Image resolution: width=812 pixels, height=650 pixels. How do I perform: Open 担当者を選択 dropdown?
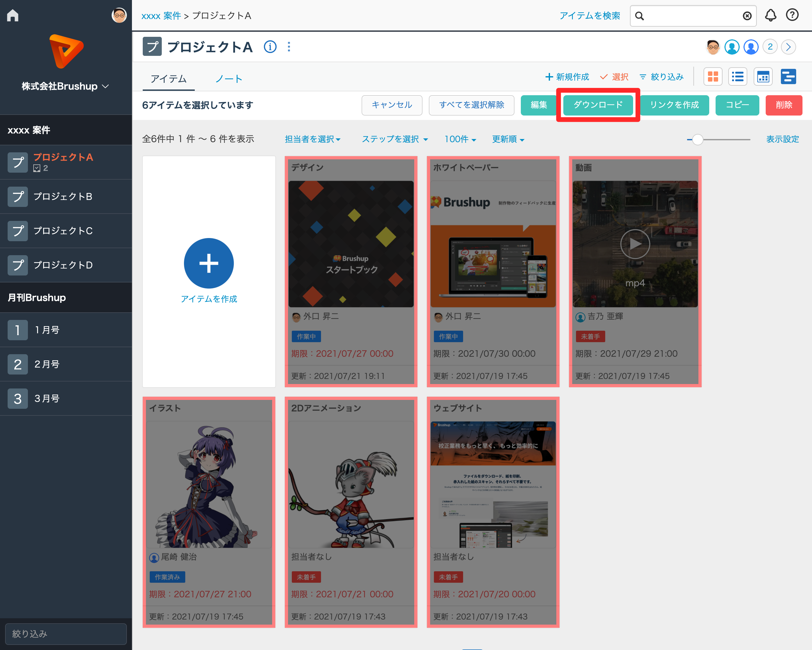click(x=313, y=139)
